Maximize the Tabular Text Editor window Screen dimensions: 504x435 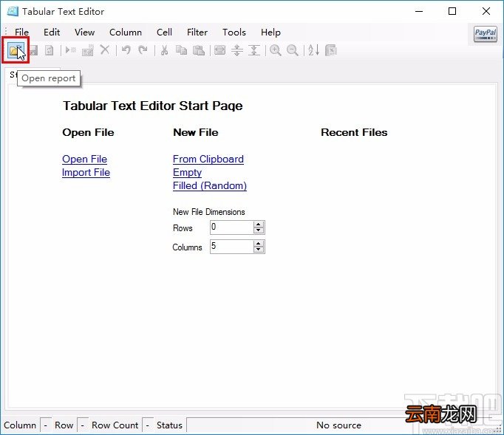[452, 11]
